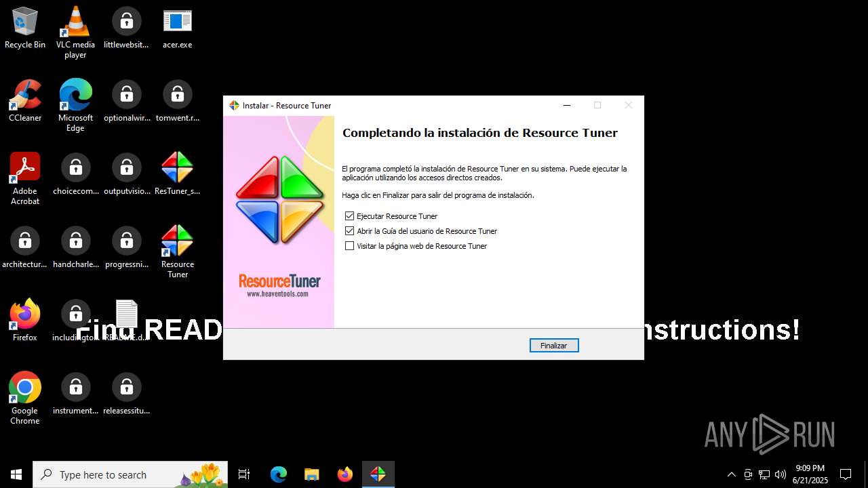Open the notification center
868x488 pixels.
tap(846, 474)
